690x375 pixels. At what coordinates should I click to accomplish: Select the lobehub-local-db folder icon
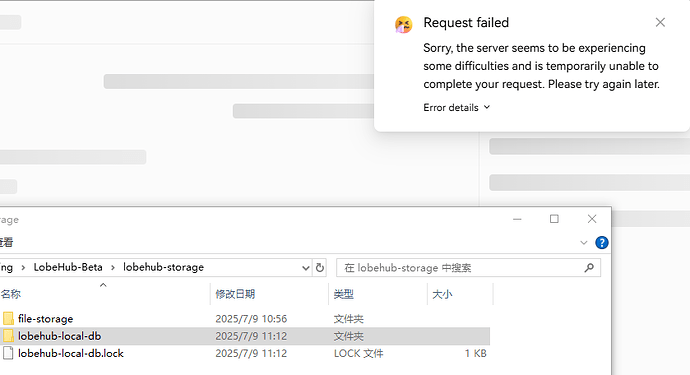point(8,336)
